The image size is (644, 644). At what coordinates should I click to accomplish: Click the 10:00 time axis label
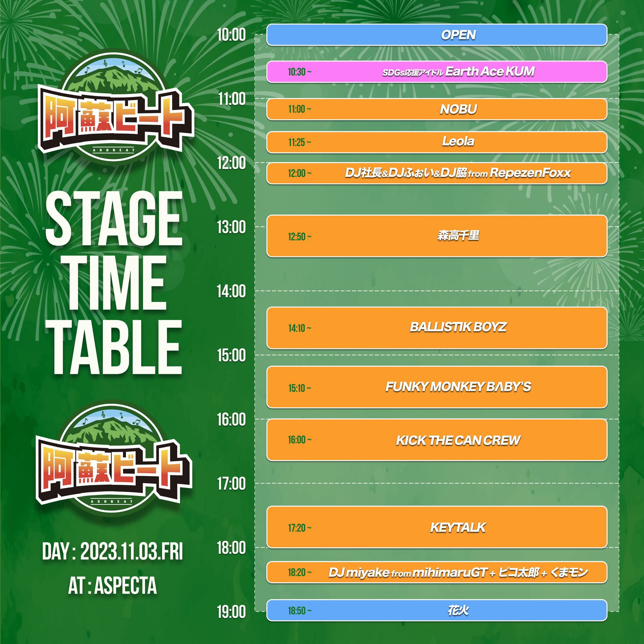(x=231, y=35)
